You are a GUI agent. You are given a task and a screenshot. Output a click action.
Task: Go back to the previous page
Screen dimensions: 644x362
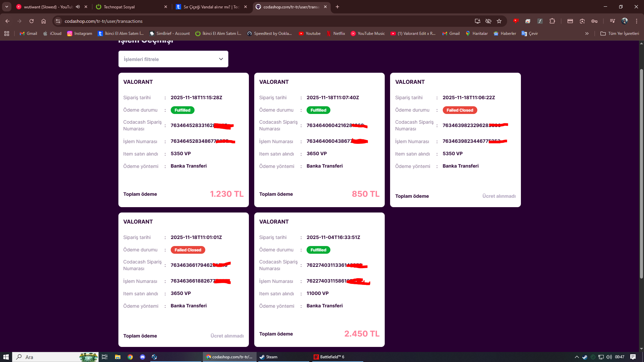(x=7, y=21)
